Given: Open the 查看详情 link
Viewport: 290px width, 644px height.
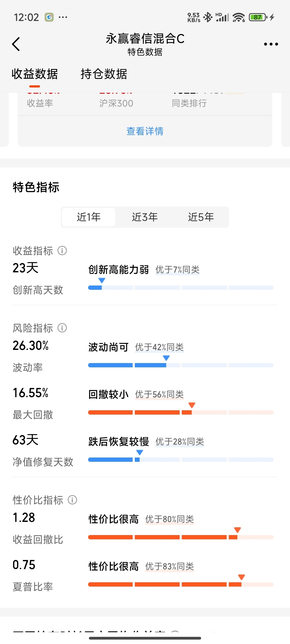Looking at the screenshot, I should pos(145,131).
